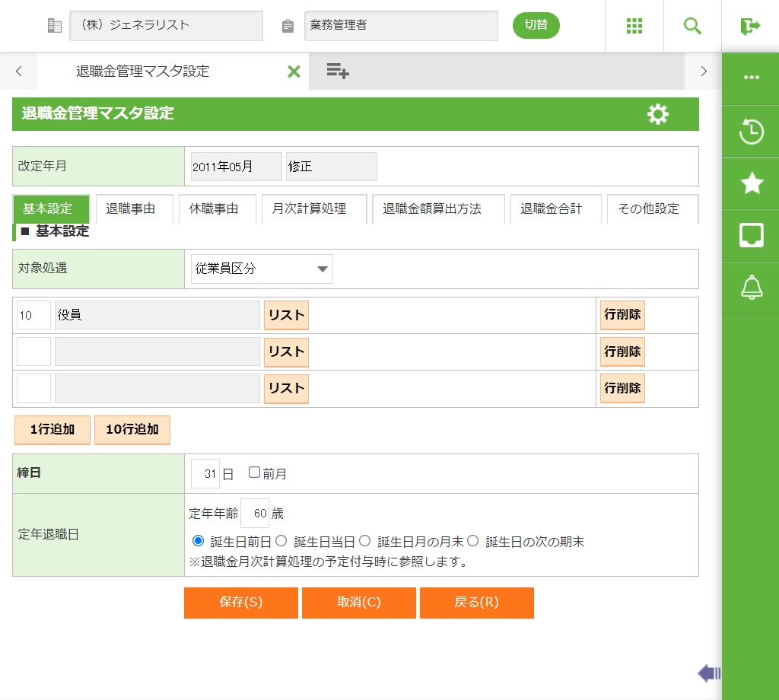Select the 誕生日当日 radio option
Viewport: 779px width, 700px height.
[281, 541]
